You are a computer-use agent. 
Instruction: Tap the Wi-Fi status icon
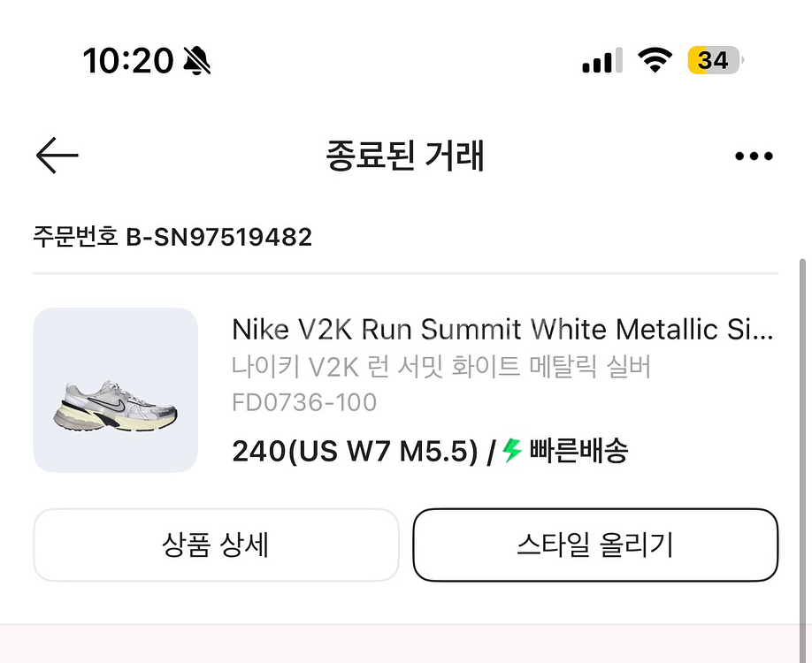[655, 60]
